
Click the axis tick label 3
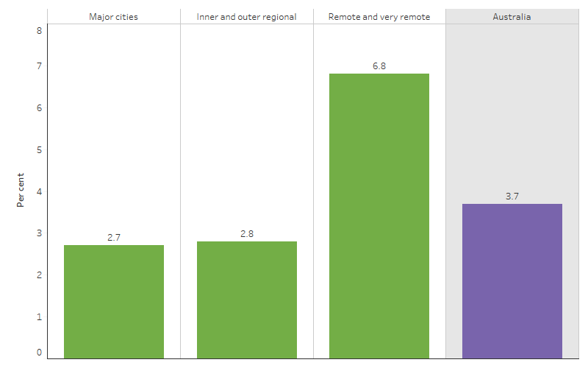(x=40, y=233)
